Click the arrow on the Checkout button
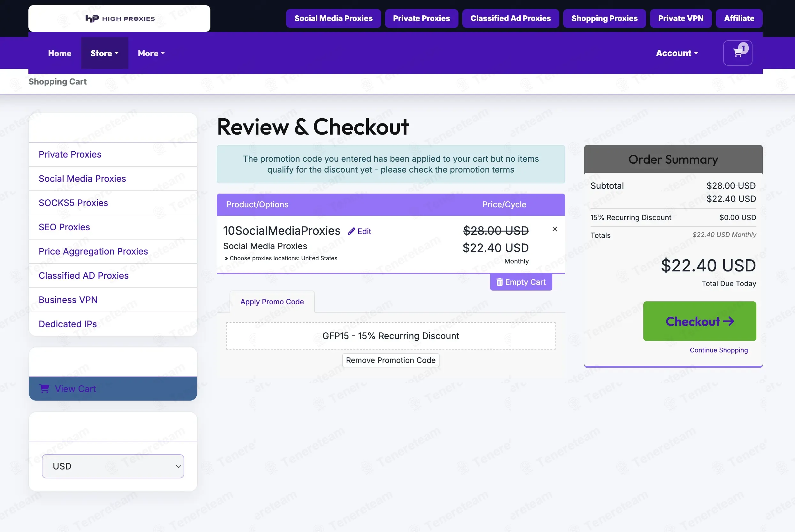Image resolution: width=795 pixels, height=532 pixels. pos(729,321)
